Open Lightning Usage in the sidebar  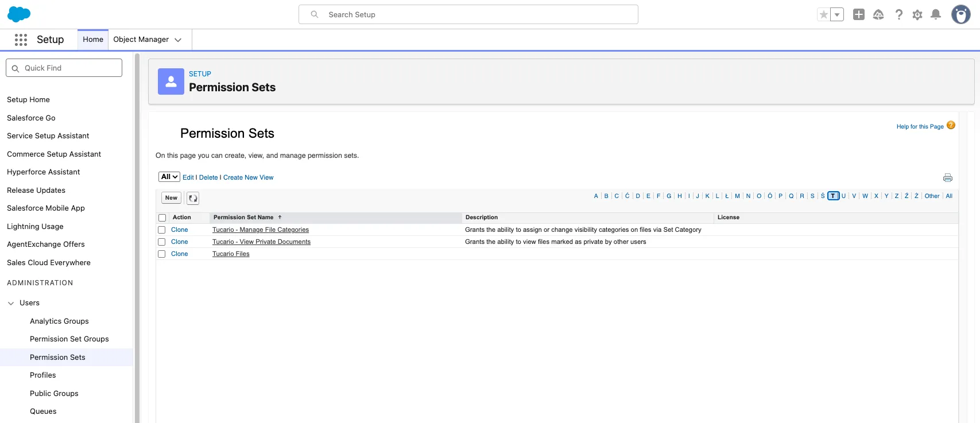point(36,227)
